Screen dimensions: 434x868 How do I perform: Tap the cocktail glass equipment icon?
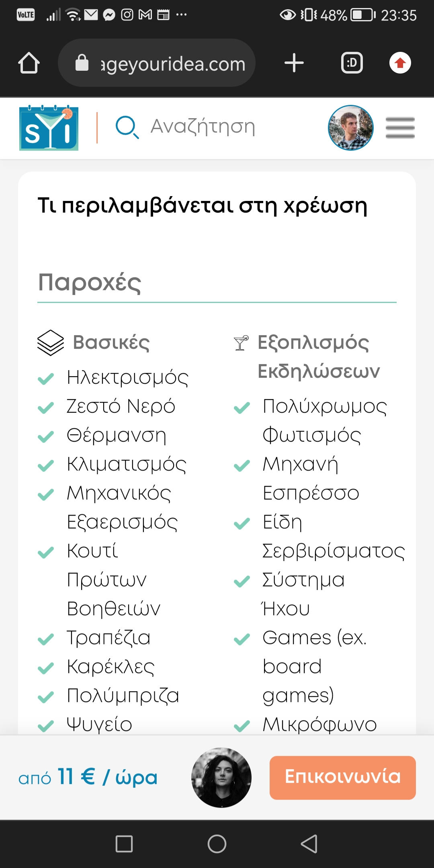pos(241,343)
